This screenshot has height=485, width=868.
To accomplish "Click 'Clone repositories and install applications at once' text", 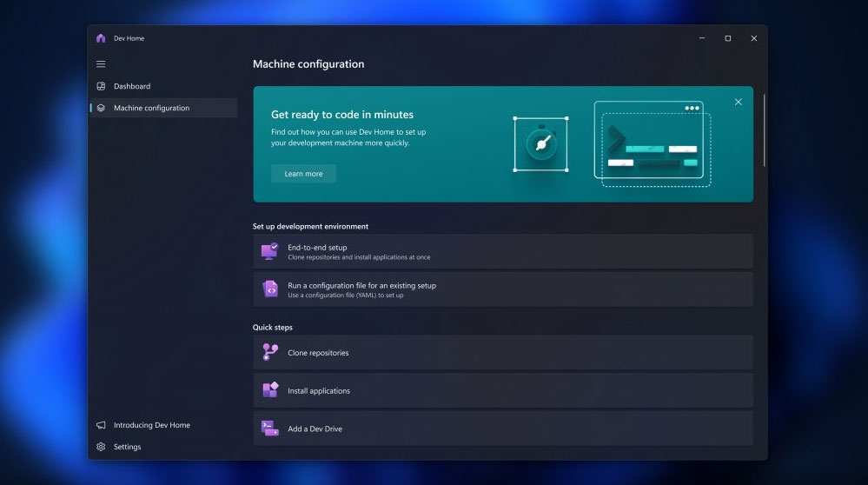I will tap(359, 257).
